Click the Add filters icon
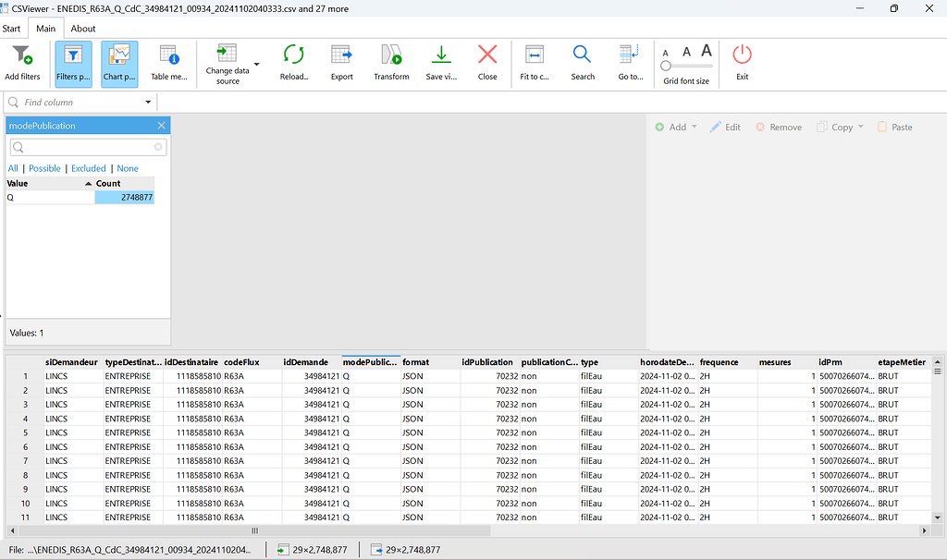Screen dimensions: 947x560 click(22, 57)
